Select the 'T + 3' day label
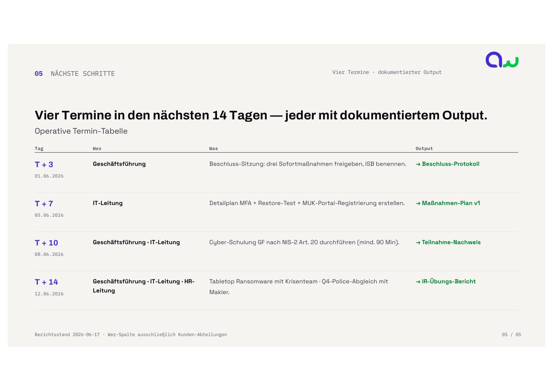Image resolution: width=554 pixels, height=392 pixels. [44, 165]
